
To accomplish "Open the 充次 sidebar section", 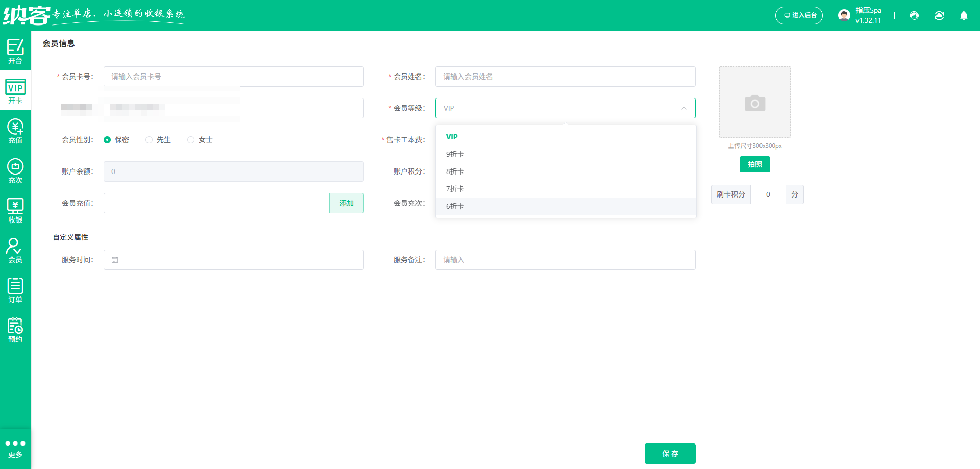I will click(x=15, y=170).
